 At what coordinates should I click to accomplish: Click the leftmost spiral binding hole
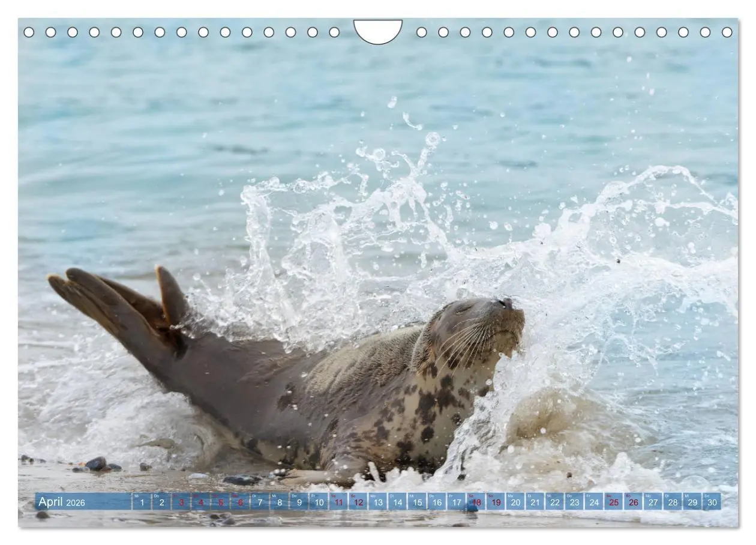coord(29,31)
